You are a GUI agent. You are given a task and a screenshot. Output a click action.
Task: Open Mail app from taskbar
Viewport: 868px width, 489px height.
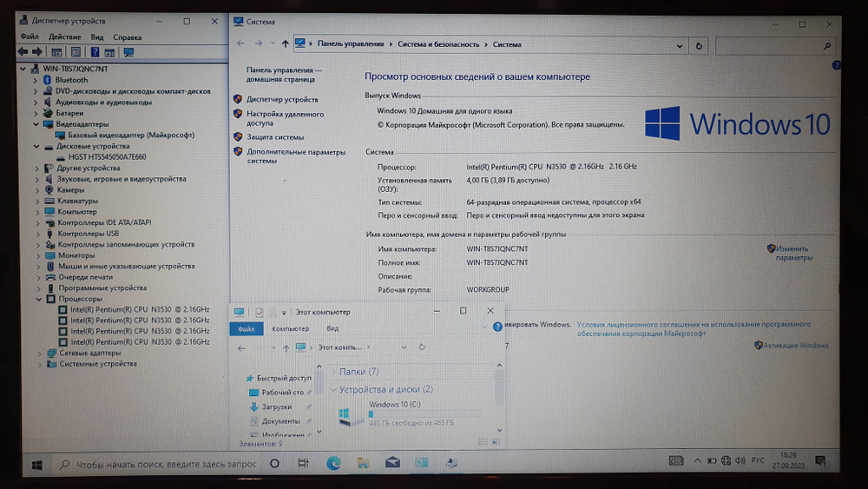[x=392, y=462]
